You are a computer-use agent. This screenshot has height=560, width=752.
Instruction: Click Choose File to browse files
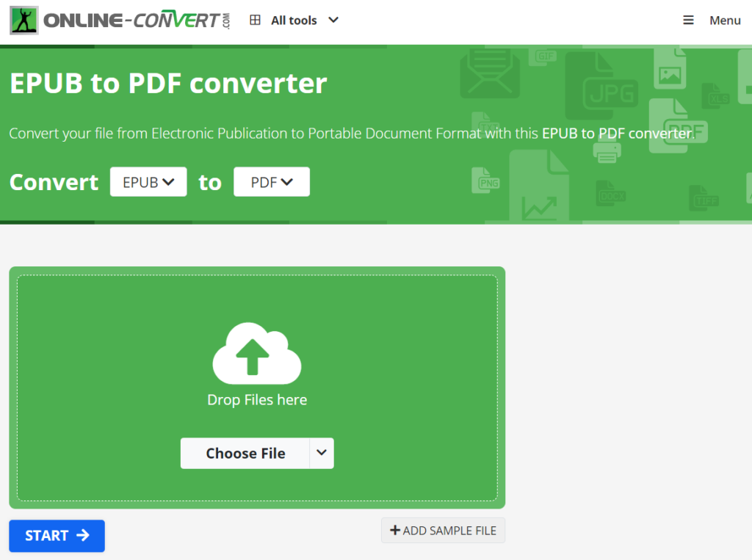click(245, 453)
